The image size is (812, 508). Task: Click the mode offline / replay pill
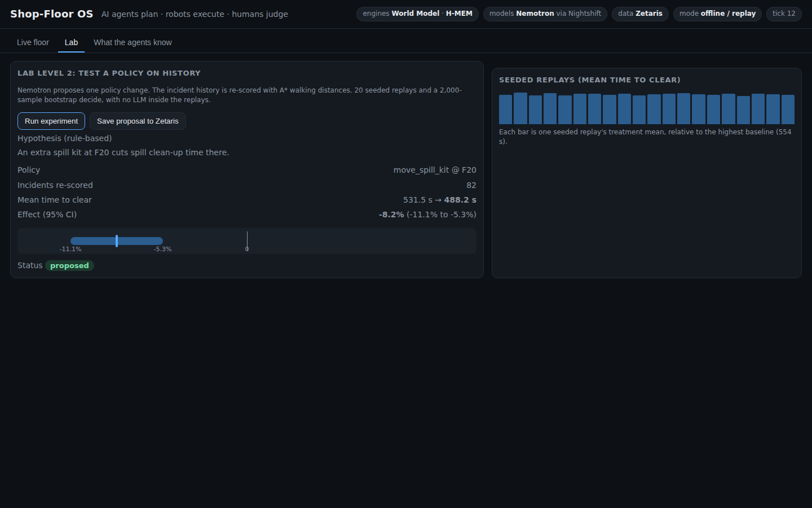pos(717,14)
